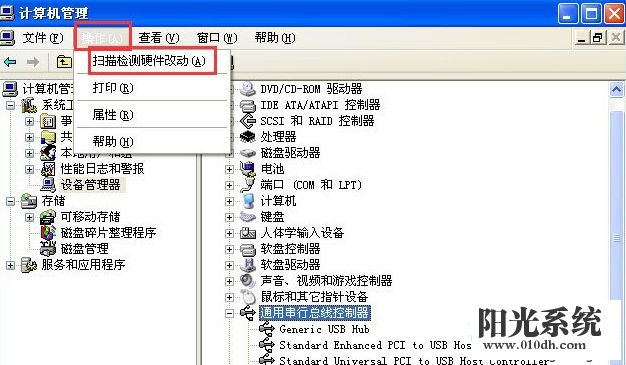Click the 设备管理器 tree icon

[x=48, y=185]
